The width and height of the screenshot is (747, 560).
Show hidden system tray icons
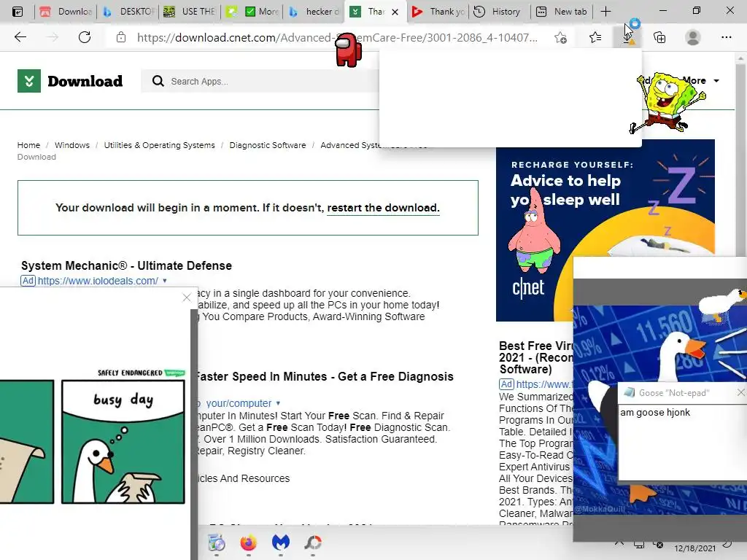619,544
